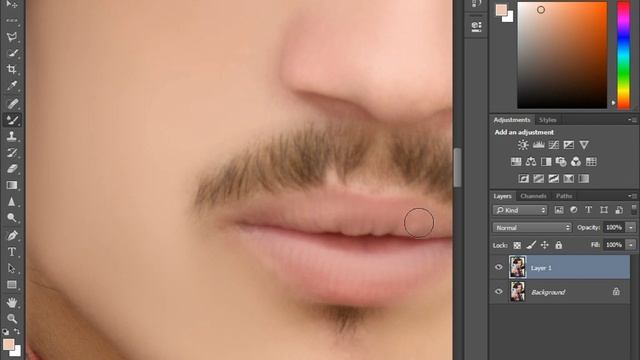Screen dimensions: 640x360
Task: Toggle filter for pixel layers
Action: pyautogui.click(x=559, y=210)
